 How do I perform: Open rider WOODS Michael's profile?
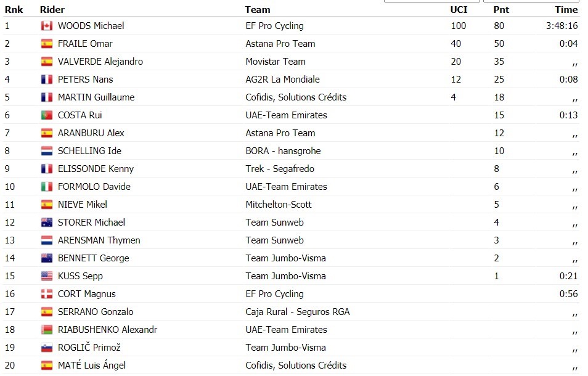coord(91,26)
